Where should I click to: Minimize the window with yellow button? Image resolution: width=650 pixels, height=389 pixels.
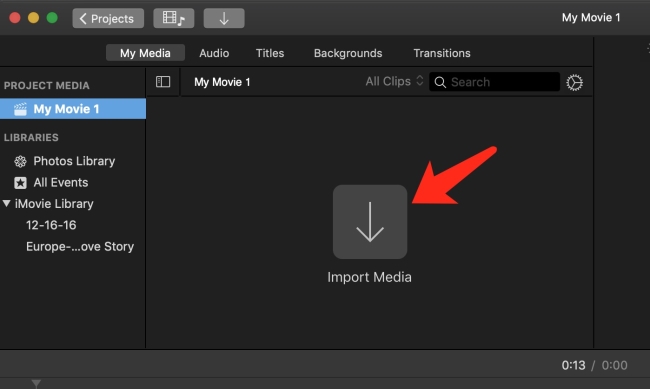tap(34, 18)
